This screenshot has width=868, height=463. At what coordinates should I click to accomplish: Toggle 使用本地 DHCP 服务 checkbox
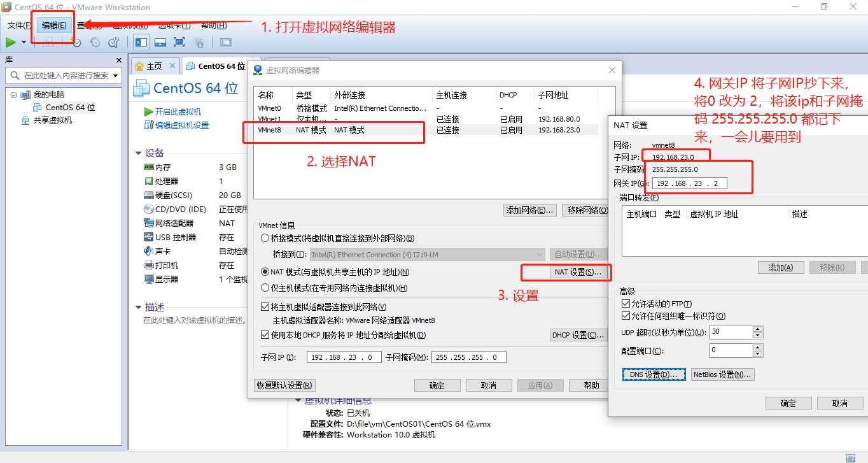tap(265, 335)
